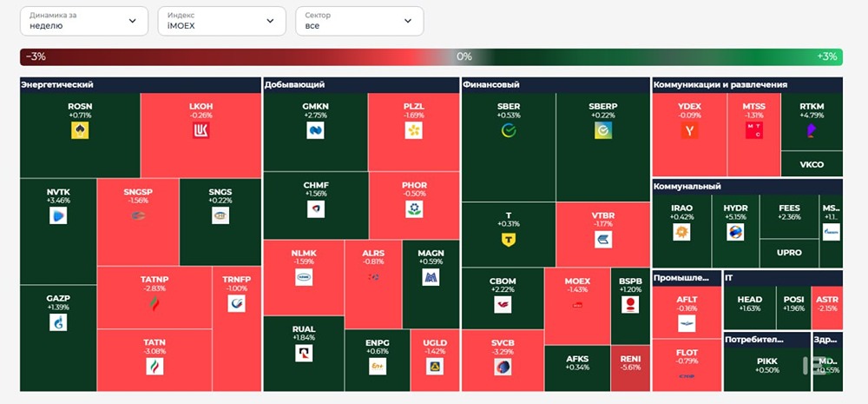The image size is (868, 404).
Task: Select the Коммуникации и развлечения sector header
Action: (747, 85)
